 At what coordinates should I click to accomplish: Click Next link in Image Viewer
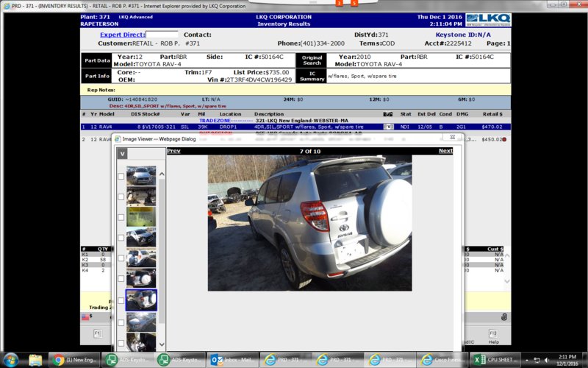(445, 151)
